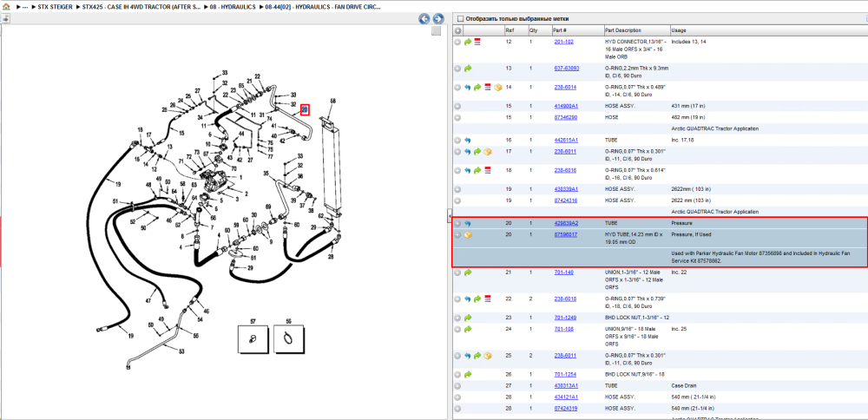This screenshot has width=868, height=420.
Task: Open the '---' breadcrumb level
Action: point(25,8)
